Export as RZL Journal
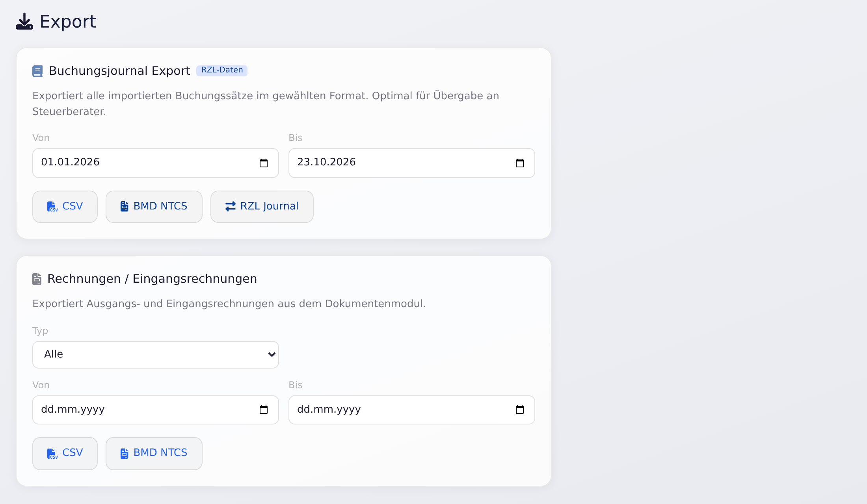Image resolution: width=867 pixels, height=504 pixels. coord(262,207)
